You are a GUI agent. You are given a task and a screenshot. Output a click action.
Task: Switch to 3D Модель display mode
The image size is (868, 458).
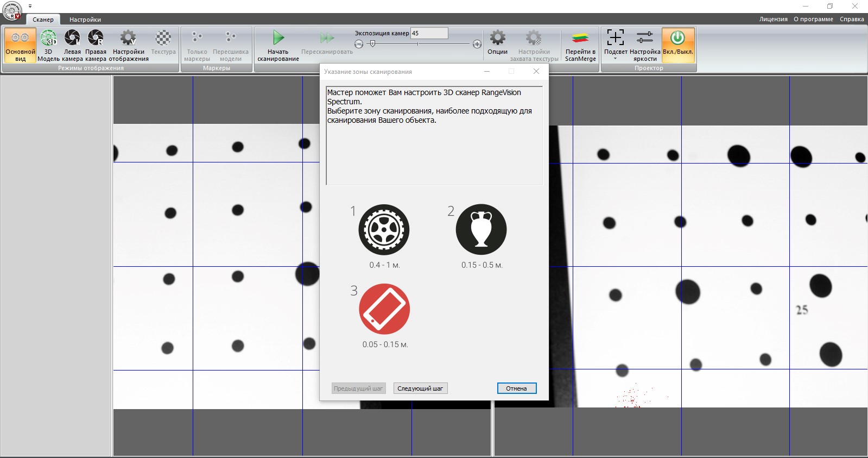coord(48,45)
